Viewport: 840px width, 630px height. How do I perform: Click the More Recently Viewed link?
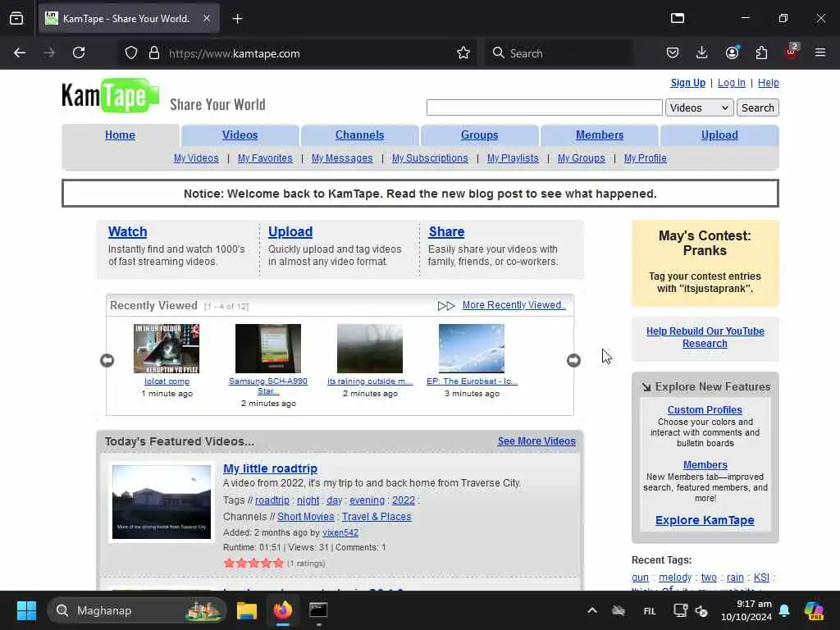point(514,305)
